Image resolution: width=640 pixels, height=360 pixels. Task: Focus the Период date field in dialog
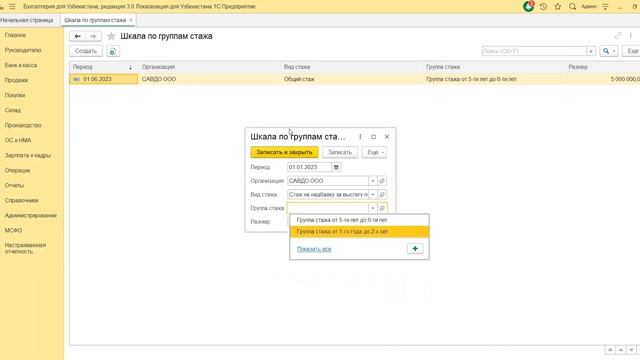coord(309,167)
